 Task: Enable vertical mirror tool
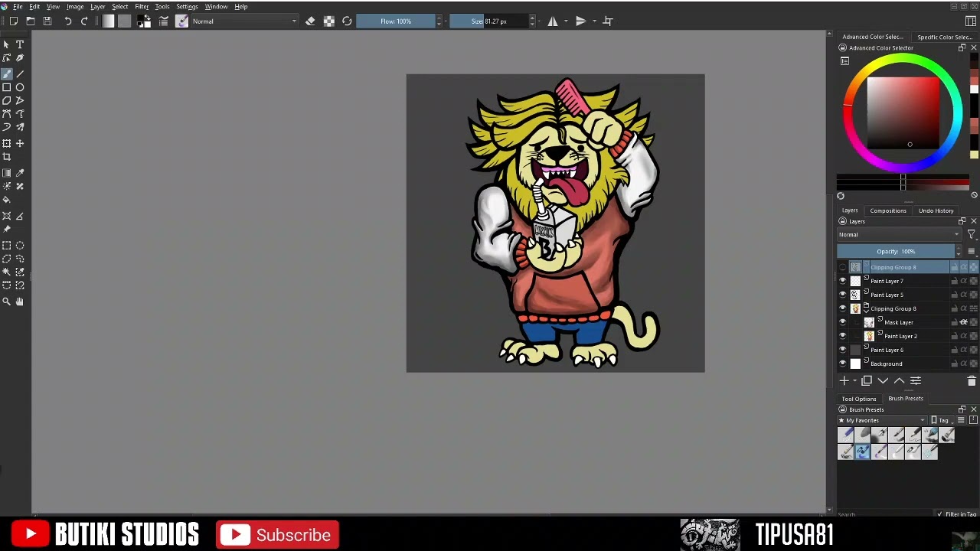point(581,21)
